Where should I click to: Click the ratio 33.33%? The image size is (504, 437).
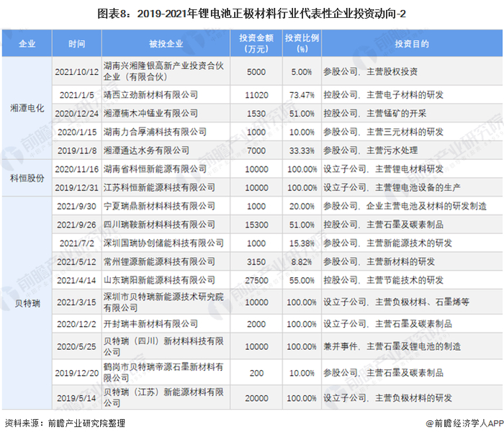302,150
